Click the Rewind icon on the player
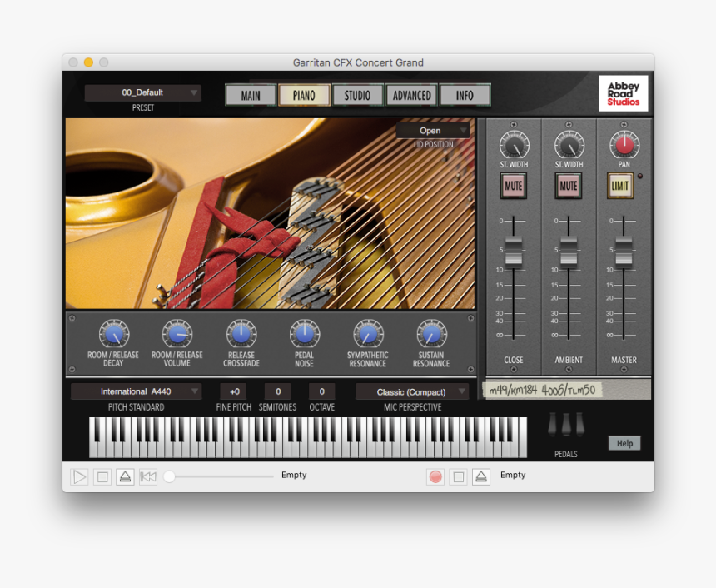Screen dimensions: 716x588 [x=147, y=476]
